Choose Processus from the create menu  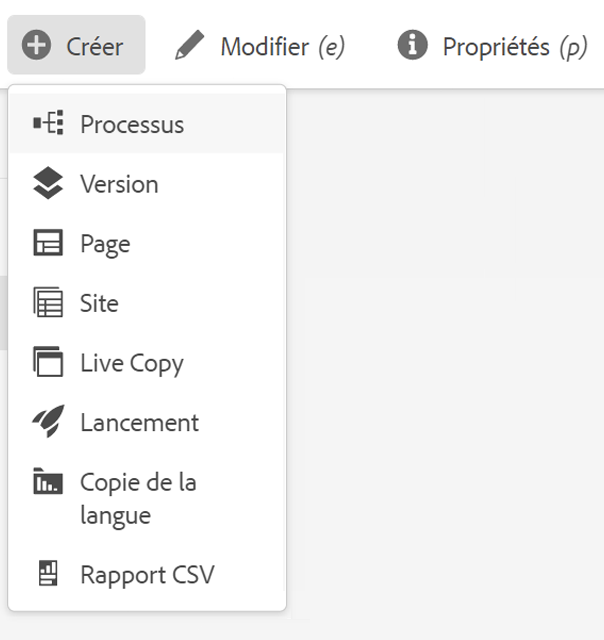(x=132, y=125)
